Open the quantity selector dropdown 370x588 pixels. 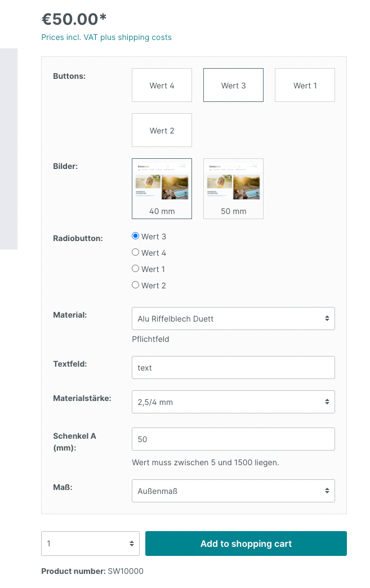90,544
